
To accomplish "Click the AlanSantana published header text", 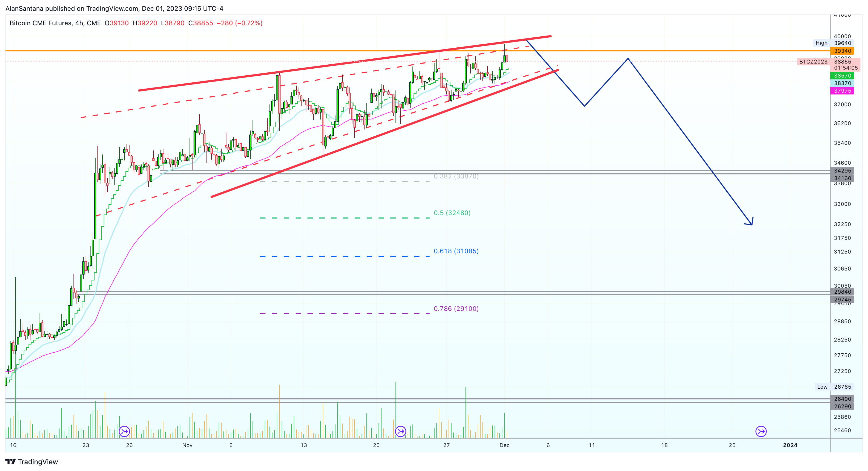I will coord(114,8).
